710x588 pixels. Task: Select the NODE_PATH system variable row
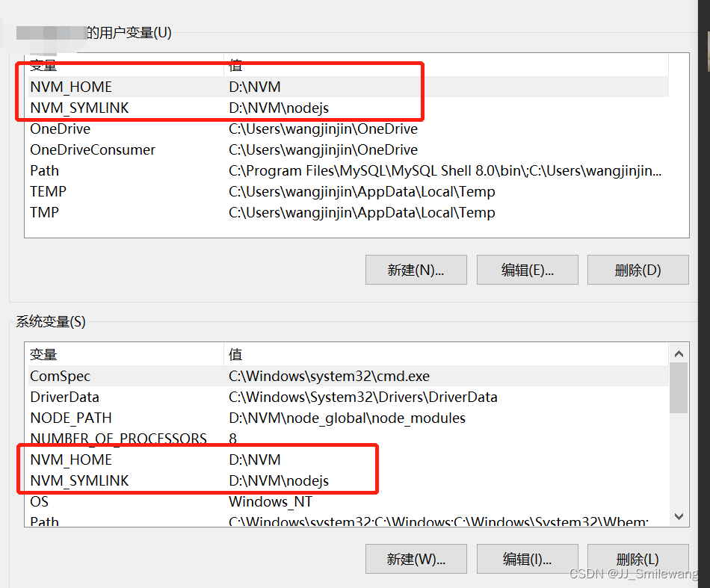pyautogui.click(x=71, y=418)
